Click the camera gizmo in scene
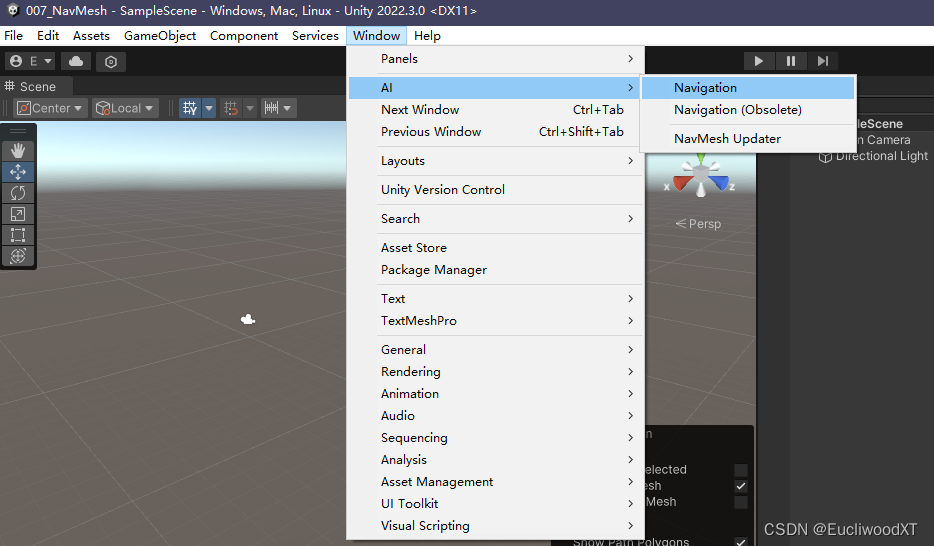This screenshot has width=934, height=546. (248, 320)
